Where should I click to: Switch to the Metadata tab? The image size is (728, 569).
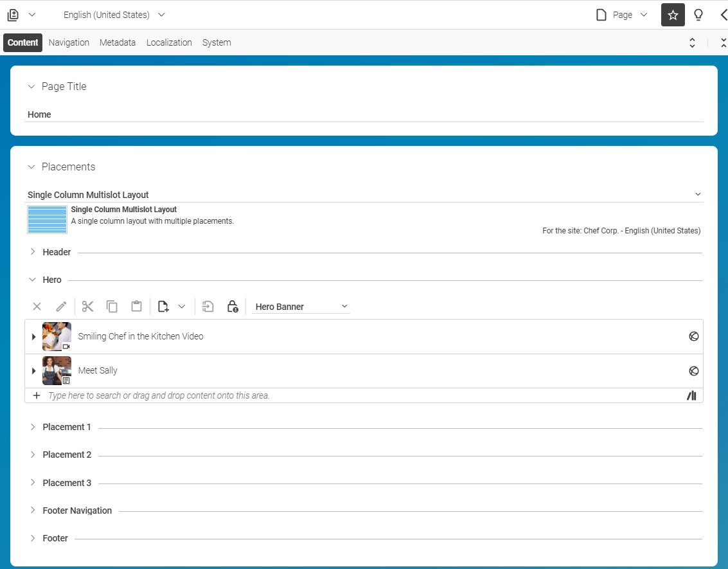click(x=118, y=42)
